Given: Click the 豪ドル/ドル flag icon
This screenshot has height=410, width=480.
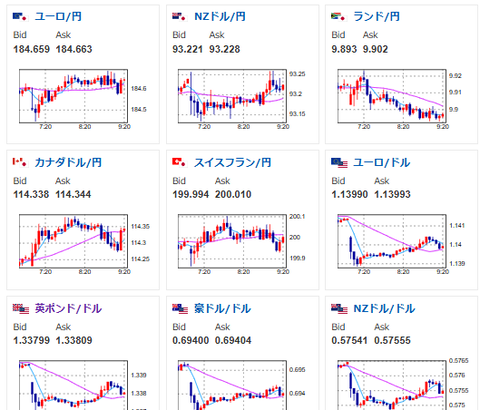Looking at the screenshot, I should click(x=180, y=309).
